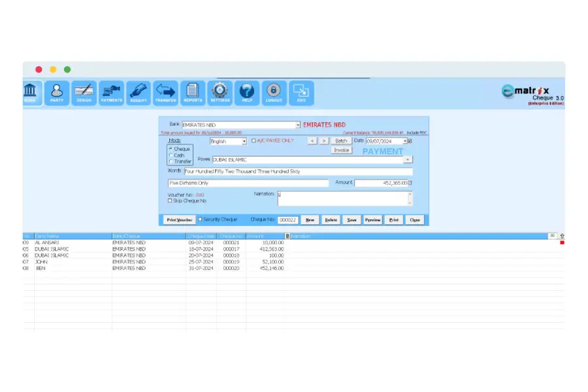Open the Date picker dropdown arrow
The width and height of the screenshot is (588, 392).
(x=404, y=141)
